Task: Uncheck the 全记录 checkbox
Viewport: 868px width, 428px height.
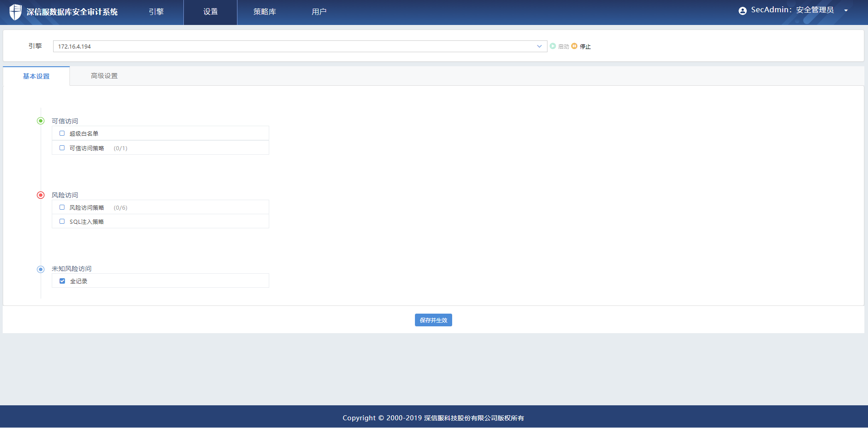Action: click(x=62, y=281)
